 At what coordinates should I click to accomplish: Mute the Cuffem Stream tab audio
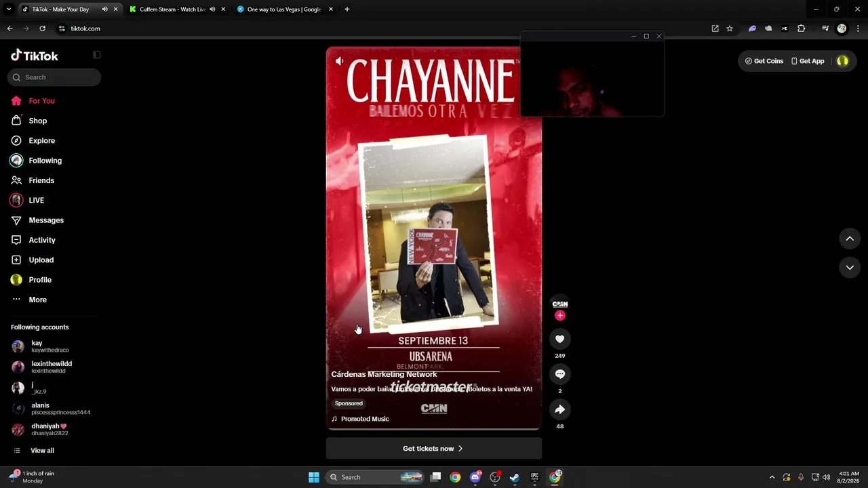pyautogui.click(x=212, y=9)
